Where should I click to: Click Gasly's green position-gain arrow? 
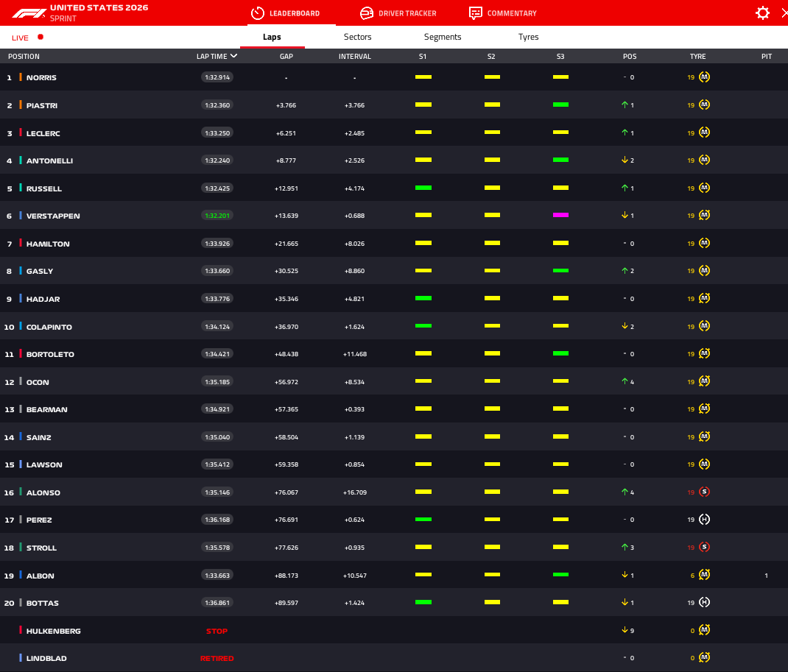pyautogui.click(x=625, y=271)
